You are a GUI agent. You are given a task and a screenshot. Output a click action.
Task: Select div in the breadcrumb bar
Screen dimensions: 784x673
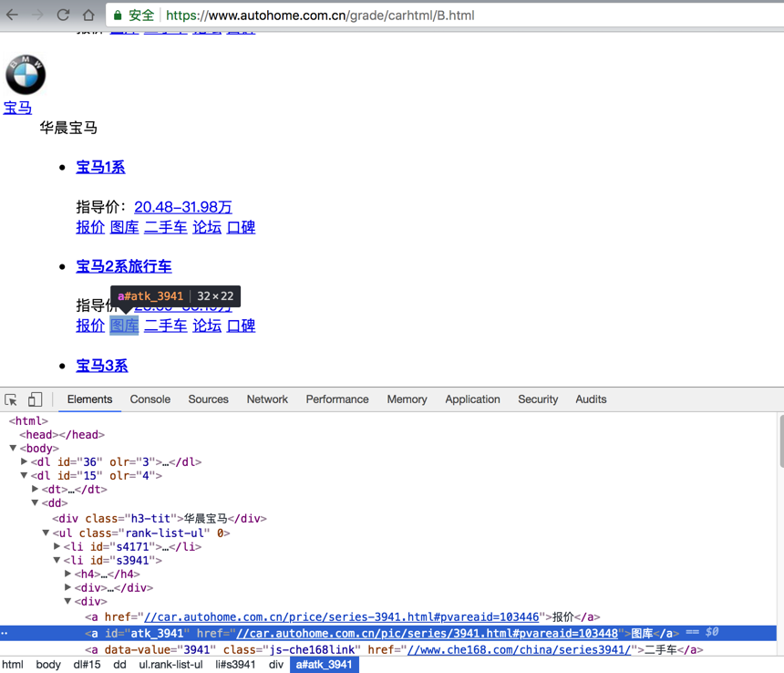(x=275, y=665)
